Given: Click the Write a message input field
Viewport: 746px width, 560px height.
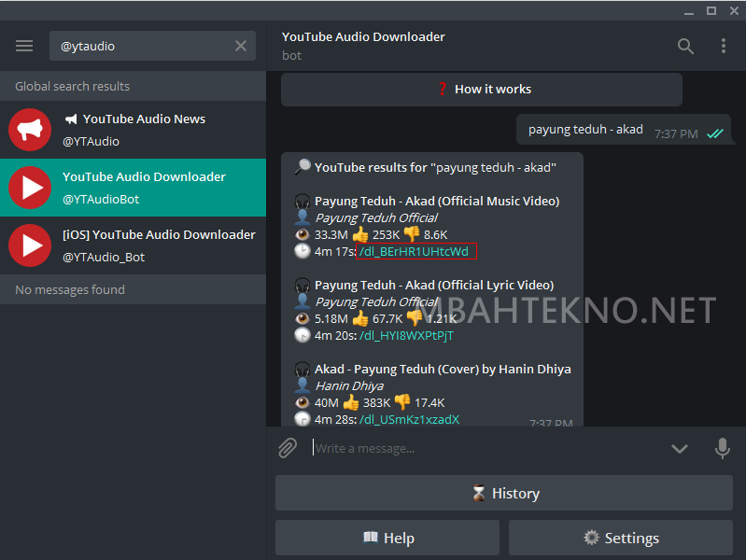Looking at the screenshot, I should point(486,448).
